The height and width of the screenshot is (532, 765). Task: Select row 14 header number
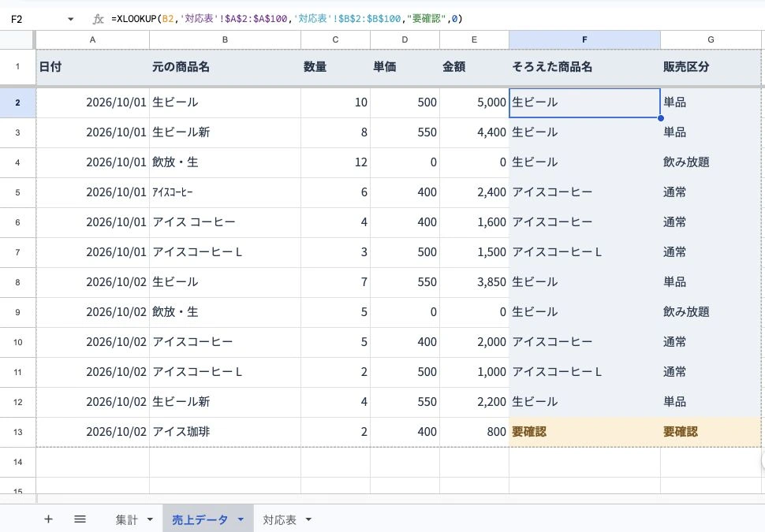point(17,462)
